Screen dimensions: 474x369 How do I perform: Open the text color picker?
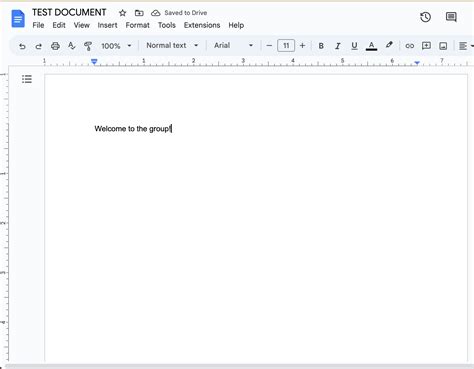pos(371,46)
